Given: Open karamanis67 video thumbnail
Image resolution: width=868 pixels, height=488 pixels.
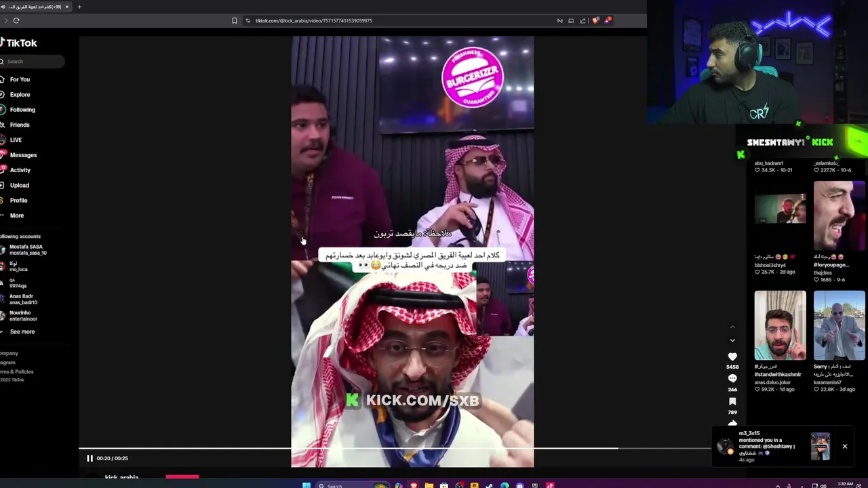Looking at the screenshot, I should point(840,325).
